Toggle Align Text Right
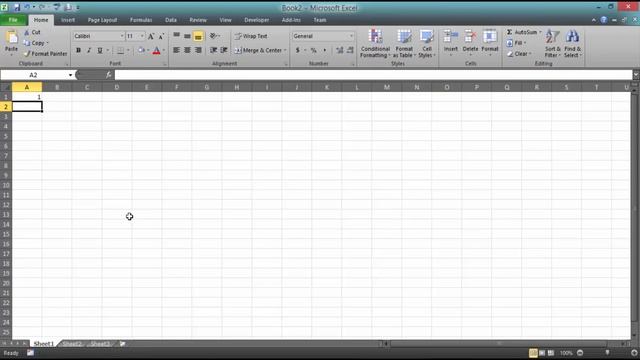This screenshot has height=360, width=640. (198, 50)
